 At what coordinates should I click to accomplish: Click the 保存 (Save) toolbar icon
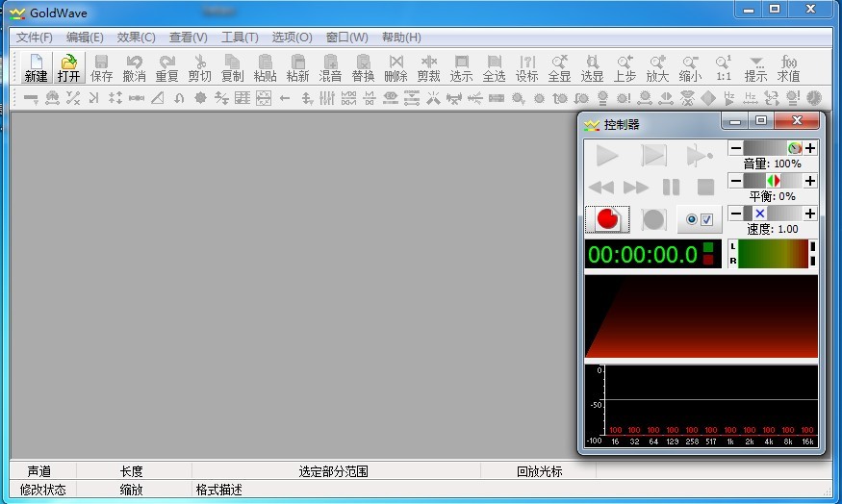pyautogui.click(x=101, y=67)
